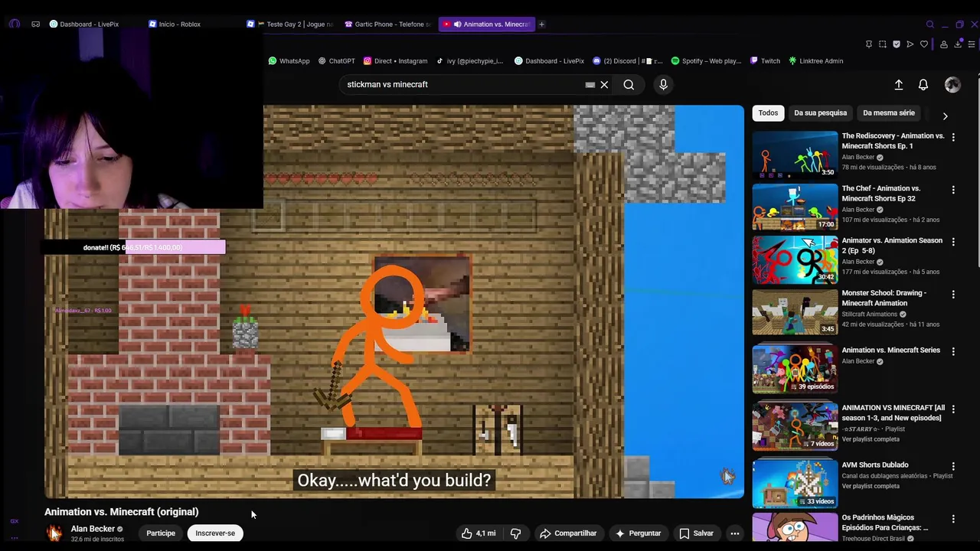Image resolution: width=980 pixels, height=551 pixels.
Task: Click the YouTube search magnifier button
Action: pyautogui.click(x=629, y=85)
